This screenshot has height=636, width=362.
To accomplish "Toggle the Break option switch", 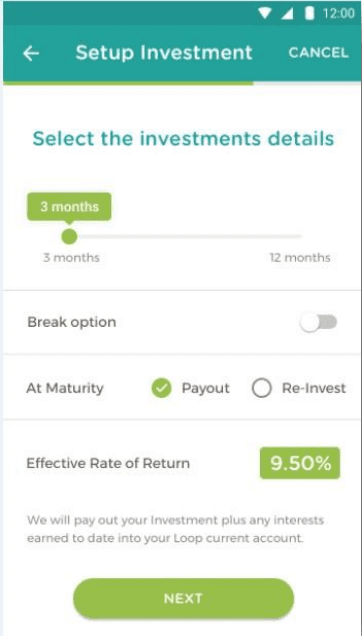I will [x=319, y=323].
